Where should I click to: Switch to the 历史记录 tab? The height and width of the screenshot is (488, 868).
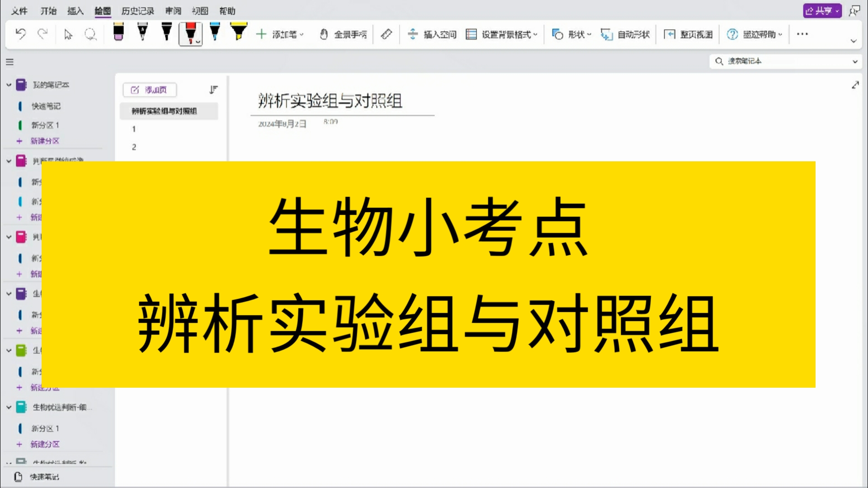click(138, 11)
